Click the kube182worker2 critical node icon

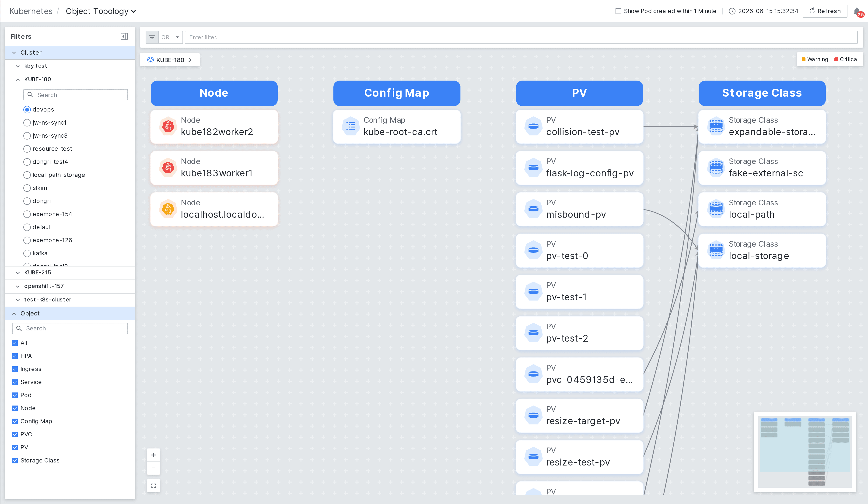pos(168,126)
